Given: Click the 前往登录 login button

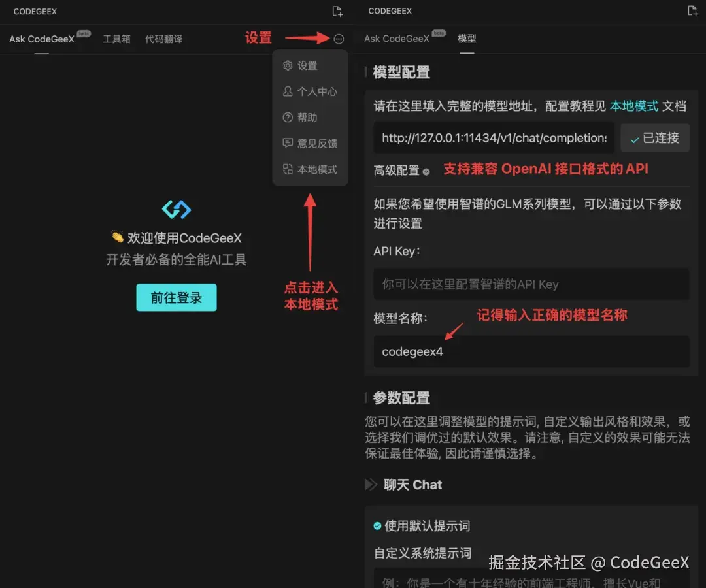Looking at the screenshot, I should click(x=176, y=297).
